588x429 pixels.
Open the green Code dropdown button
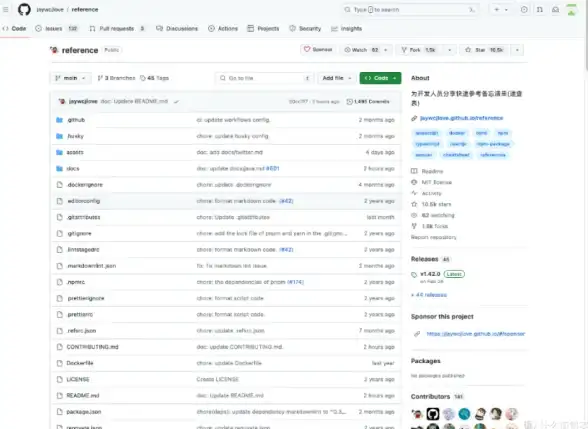click(x=380, y=78)
